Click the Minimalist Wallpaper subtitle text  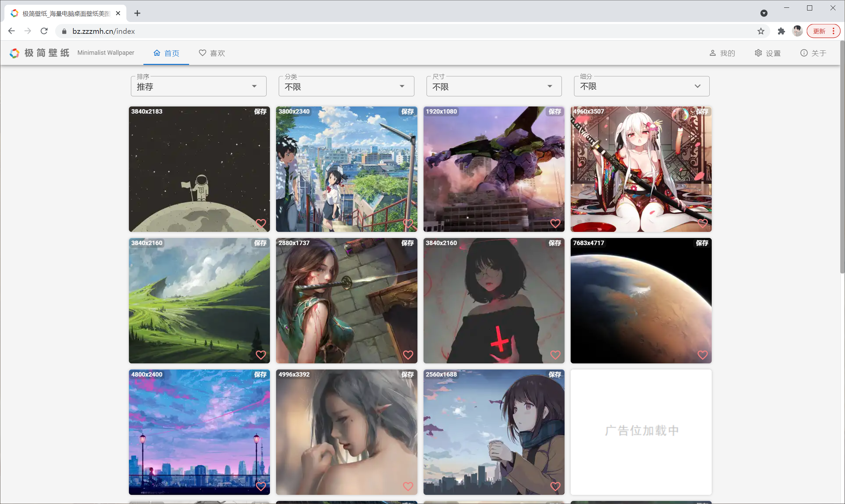(106, 53)
